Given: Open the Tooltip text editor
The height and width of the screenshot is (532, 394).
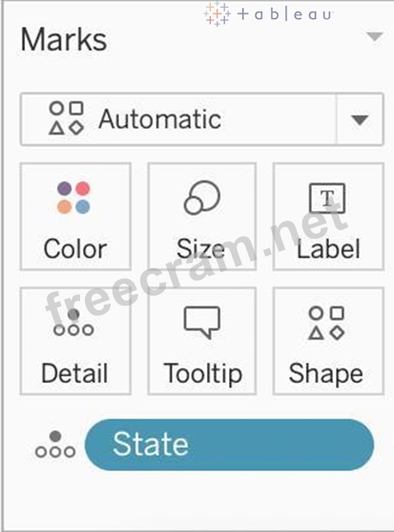Looking at the screenshot, I should tap(202, 374).
